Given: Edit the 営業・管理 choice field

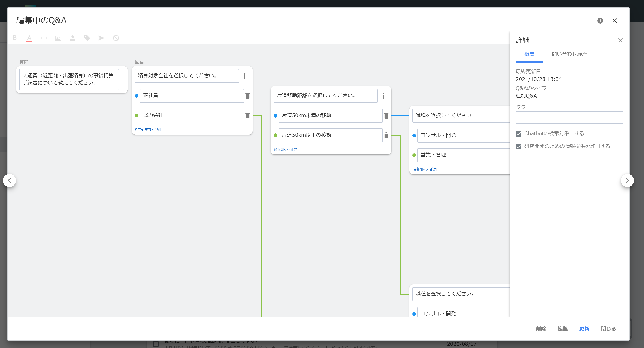Looking at the screenshot, I should tap(463, 155).
